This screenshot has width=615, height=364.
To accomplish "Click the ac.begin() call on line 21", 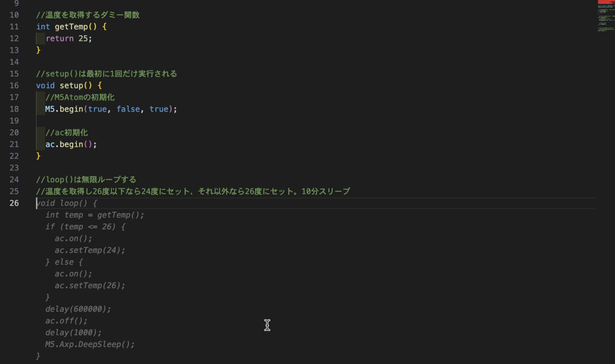I will pyautogui.click(x=71, y=144).
